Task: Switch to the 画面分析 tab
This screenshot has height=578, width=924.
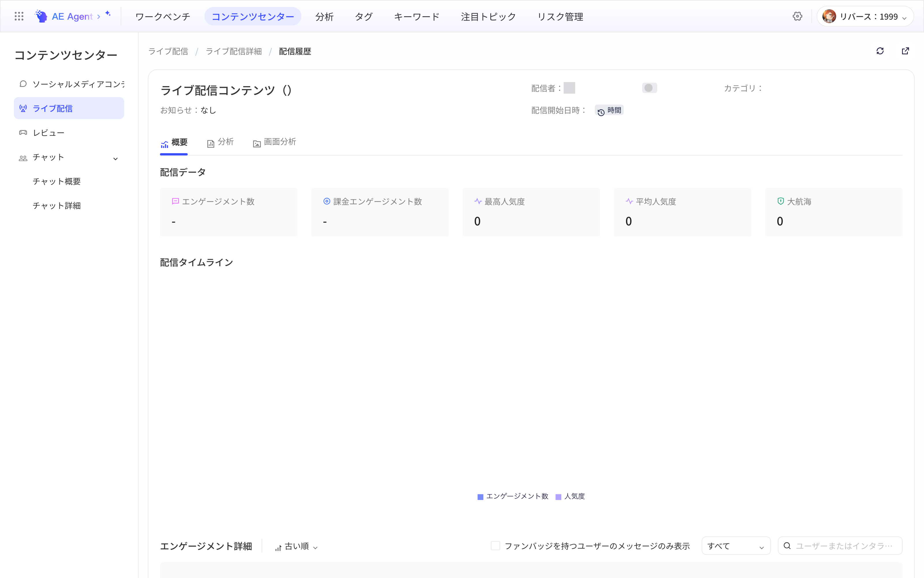Action: pyautogui.click(x=275, y=142)
